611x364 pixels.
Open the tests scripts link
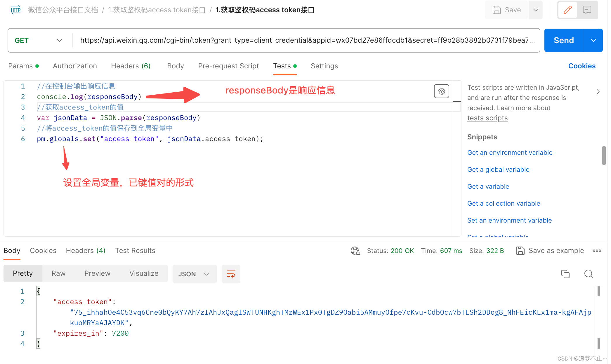(487, 118)
